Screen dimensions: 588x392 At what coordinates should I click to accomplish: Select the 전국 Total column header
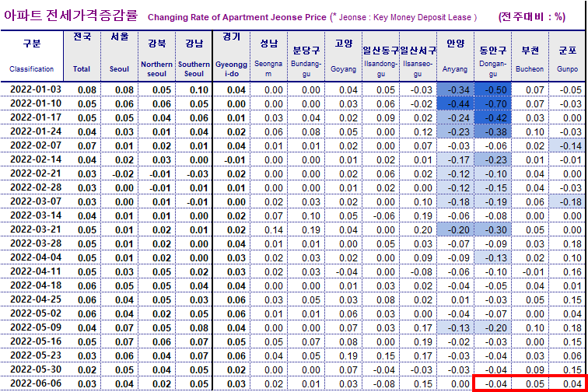tap(82, 56)
